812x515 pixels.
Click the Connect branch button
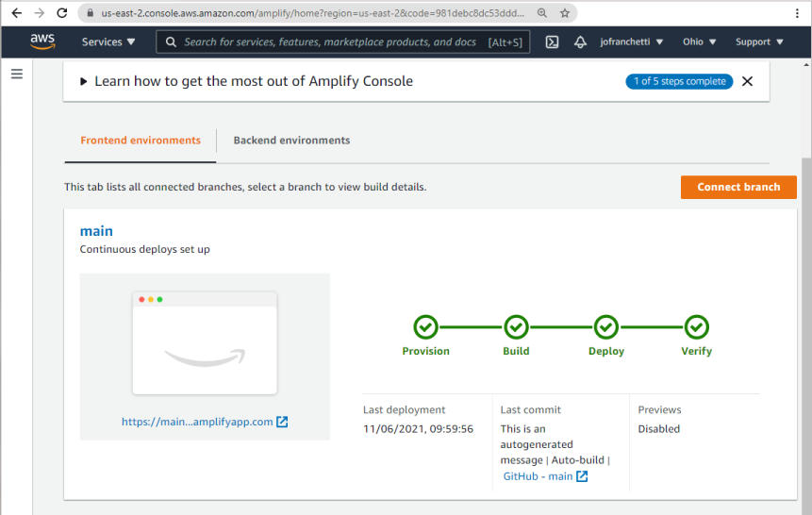(x=738, y=187)
